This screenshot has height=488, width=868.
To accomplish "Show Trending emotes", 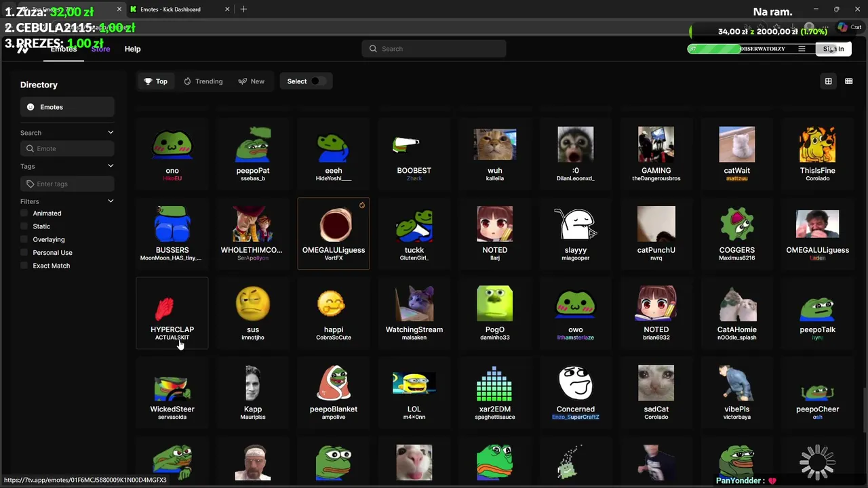I will pyautogui.click(x=203, y=81).
